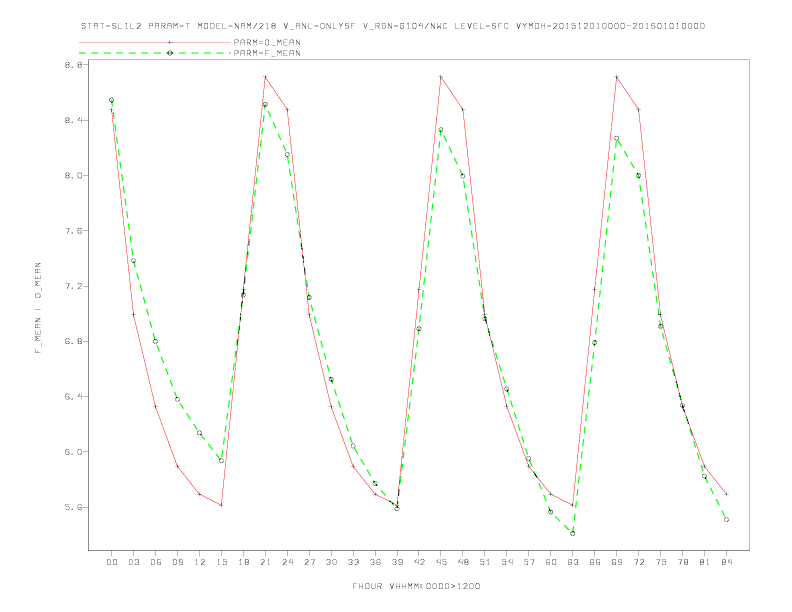Viewport: 792px width, 612px height.
Task: Click the 12 x-axis tick label
Action: [200, 562]
